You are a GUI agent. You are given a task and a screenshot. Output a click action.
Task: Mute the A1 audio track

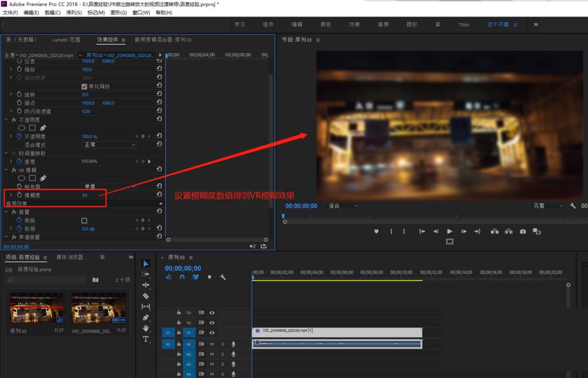[212, 344]
